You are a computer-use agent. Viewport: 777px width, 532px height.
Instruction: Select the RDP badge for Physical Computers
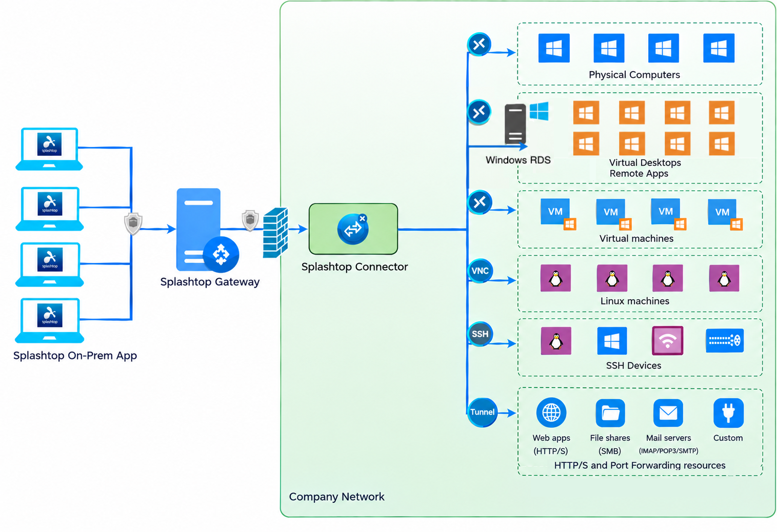click(479, 45)
